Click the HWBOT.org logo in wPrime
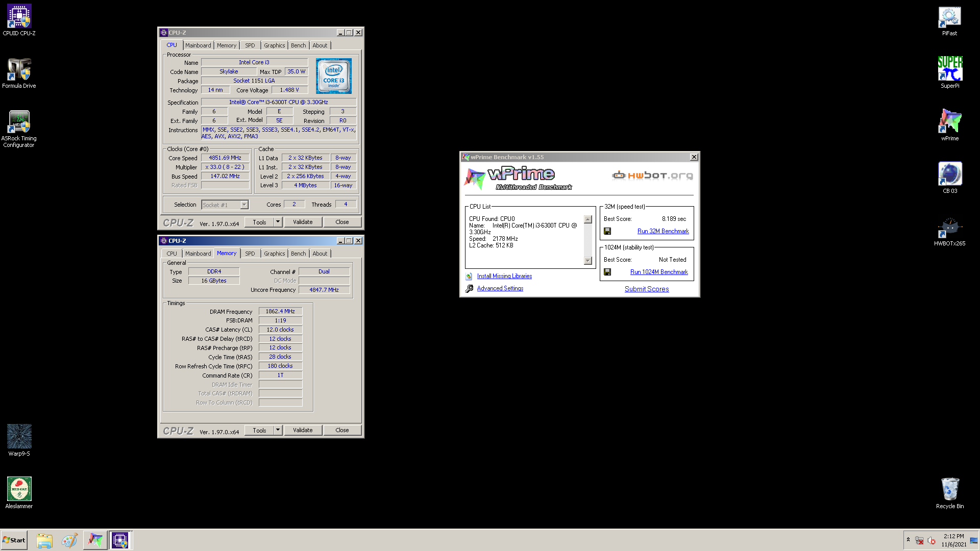 pos(652,176)
